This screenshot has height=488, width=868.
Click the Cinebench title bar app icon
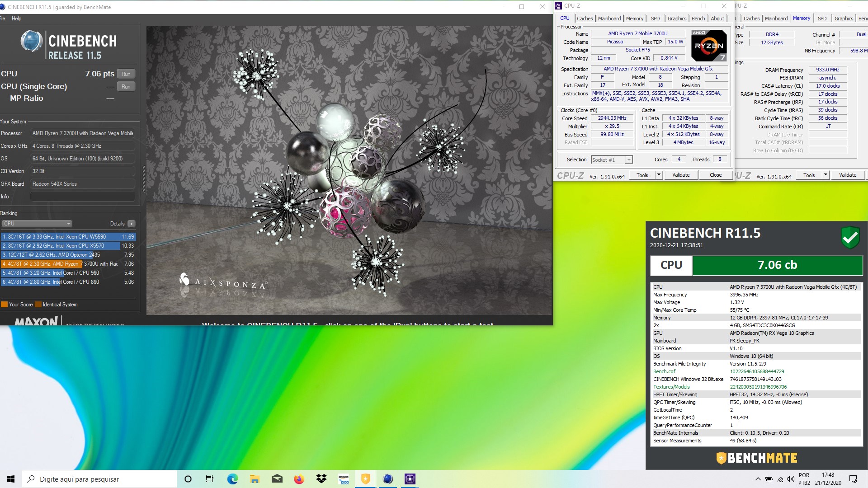click(x=3, y=7)
